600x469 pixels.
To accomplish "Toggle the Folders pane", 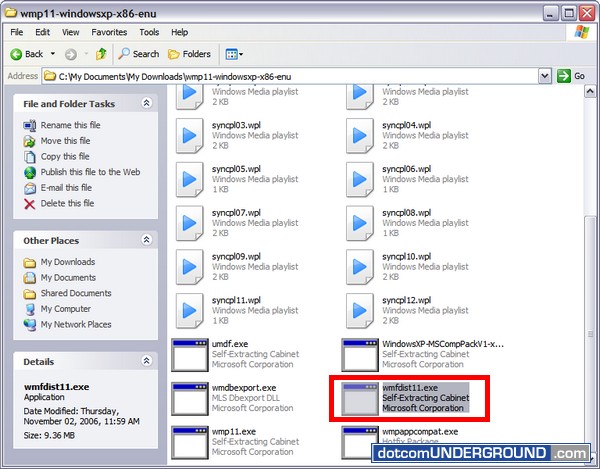I will [189, 54].
